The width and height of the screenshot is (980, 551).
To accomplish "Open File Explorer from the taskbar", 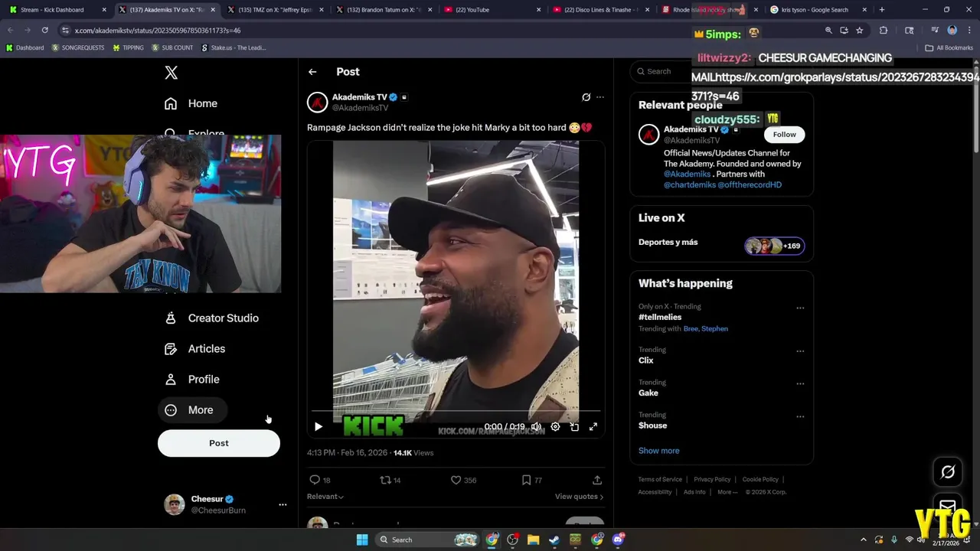I will coord(533,540).
